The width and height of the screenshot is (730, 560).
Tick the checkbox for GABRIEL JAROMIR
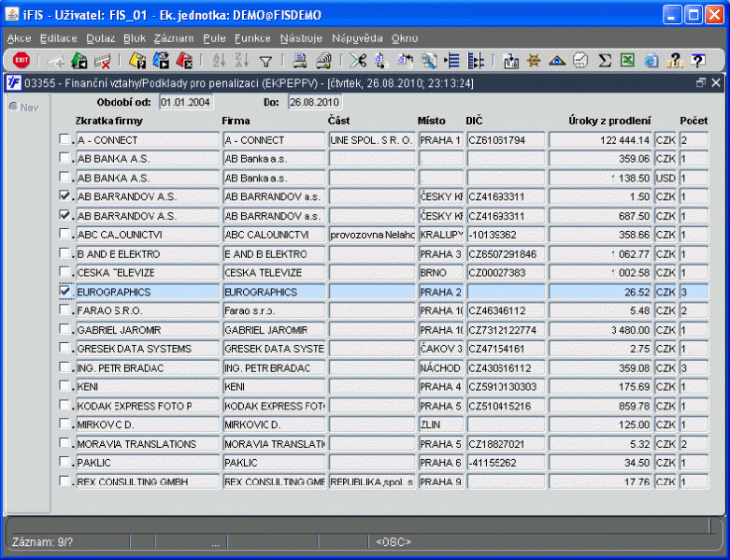64,329
